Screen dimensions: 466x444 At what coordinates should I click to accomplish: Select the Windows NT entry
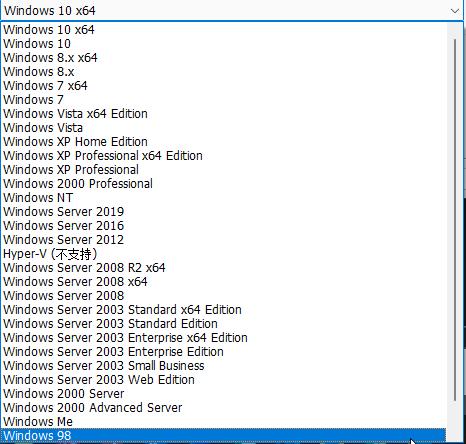tap(223, 198)
